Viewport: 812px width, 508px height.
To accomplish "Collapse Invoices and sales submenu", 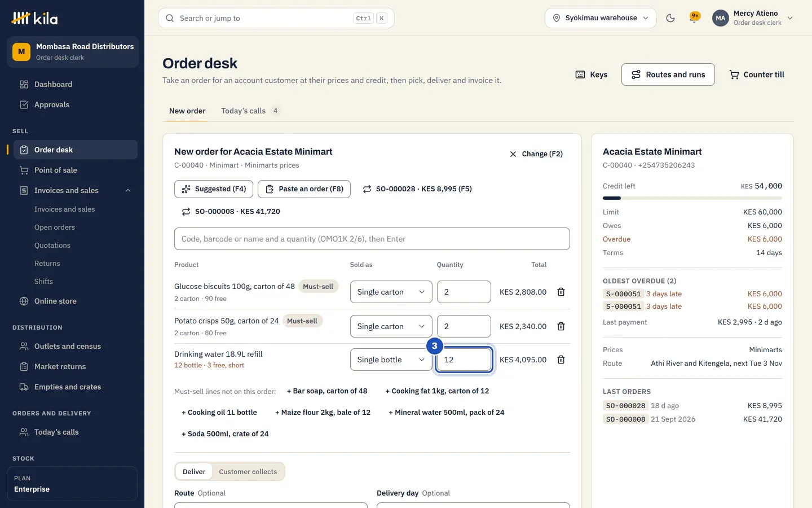I will pyautogui.click(x=128, y=190).
